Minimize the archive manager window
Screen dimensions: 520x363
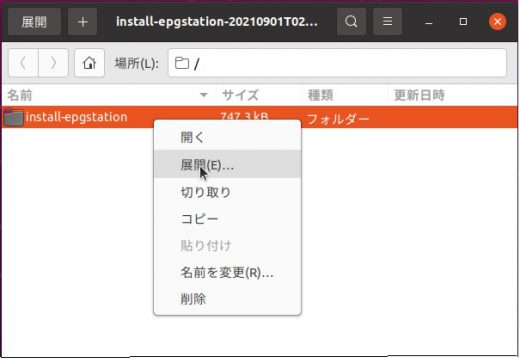point(429,22)
